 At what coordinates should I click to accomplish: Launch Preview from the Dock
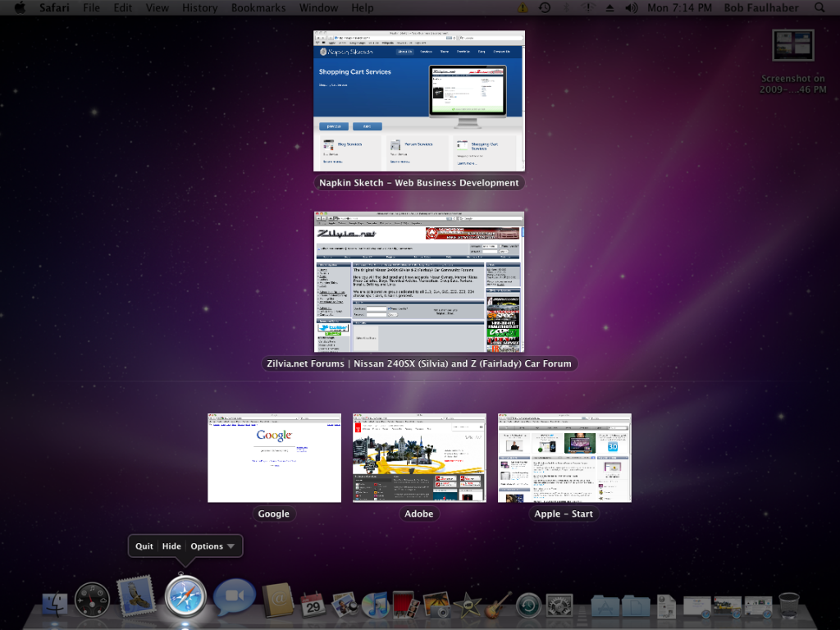click(x=344, y=605)
